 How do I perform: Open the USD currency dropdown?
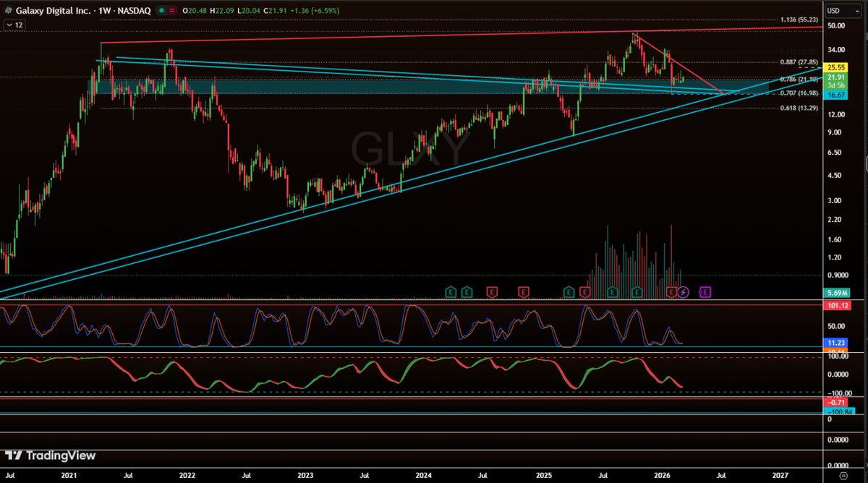pyautogui.click(x=843, y=11)
